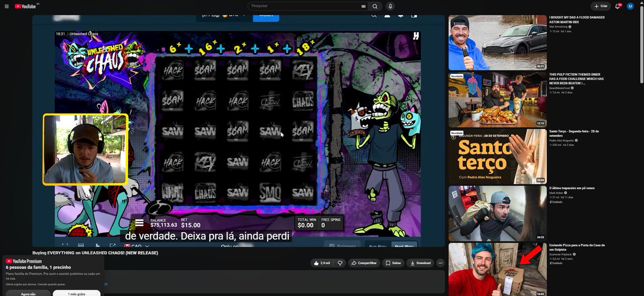Open the Compartilhar share dialog
644x296 pixels.
click(363, 263)
